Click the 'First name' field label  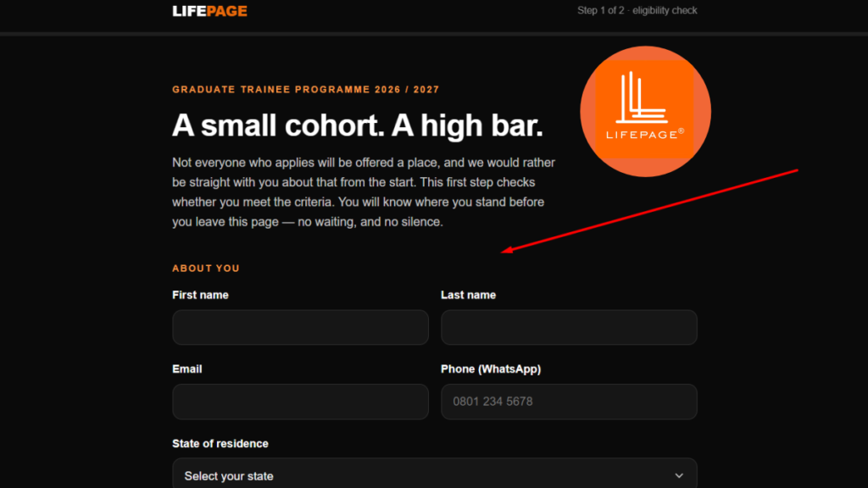click(200, 295)
